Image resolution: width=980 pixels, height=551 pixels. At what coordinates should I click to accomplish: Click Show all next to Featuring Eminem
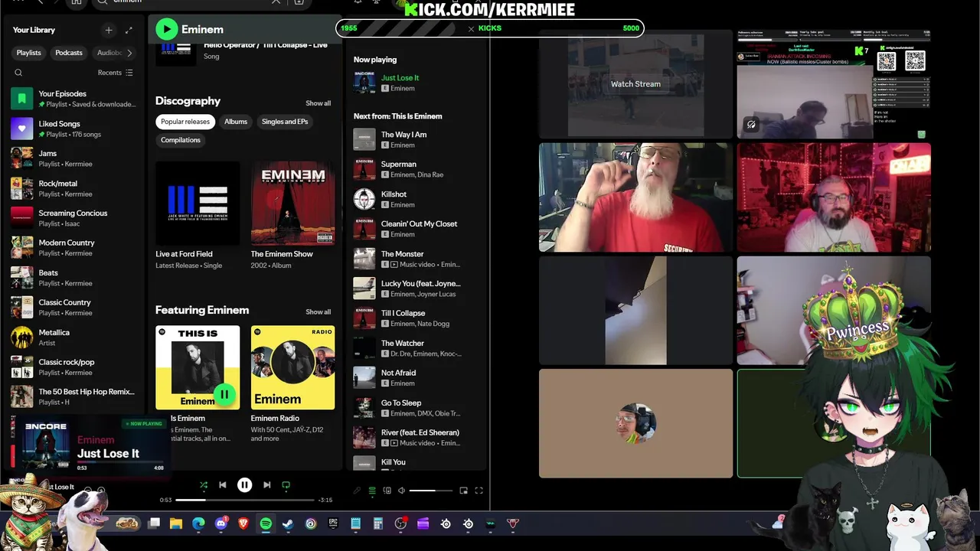318,312
